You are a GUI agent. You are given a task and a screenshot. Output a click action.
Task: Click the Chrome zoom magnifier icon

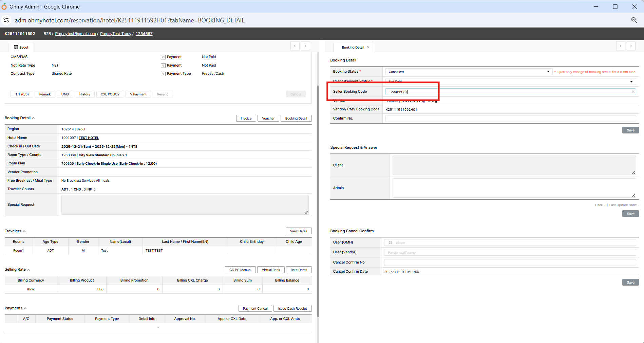(634, 20)
